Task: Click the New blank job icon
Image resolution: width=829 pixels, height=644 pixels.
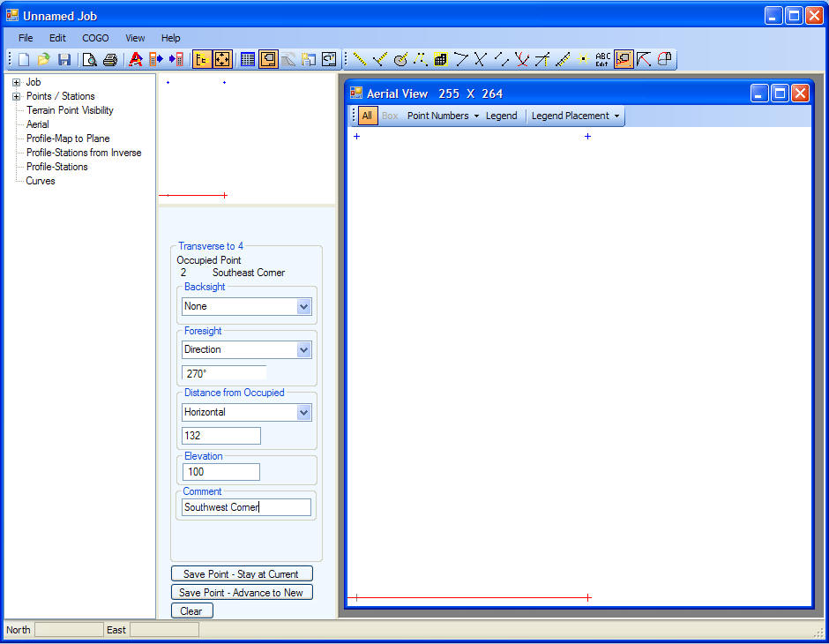Action: click(23, 59)
